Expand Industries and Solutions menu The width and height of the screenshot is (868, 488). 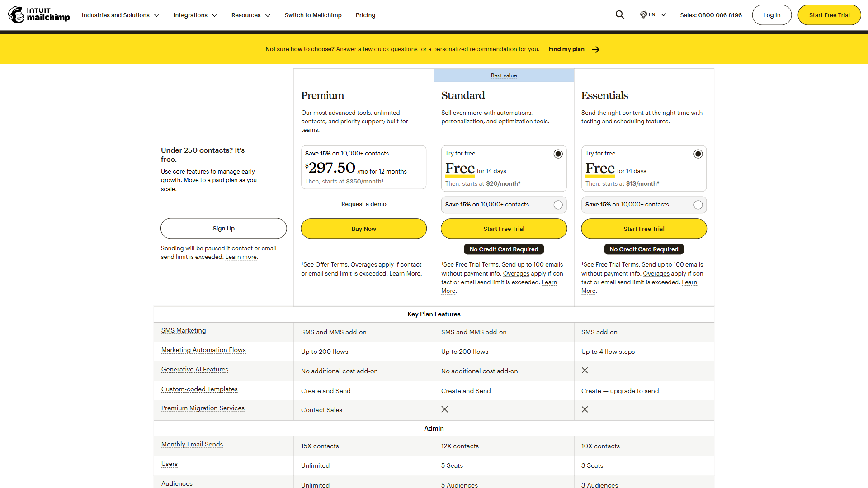[x=120, y=15]
